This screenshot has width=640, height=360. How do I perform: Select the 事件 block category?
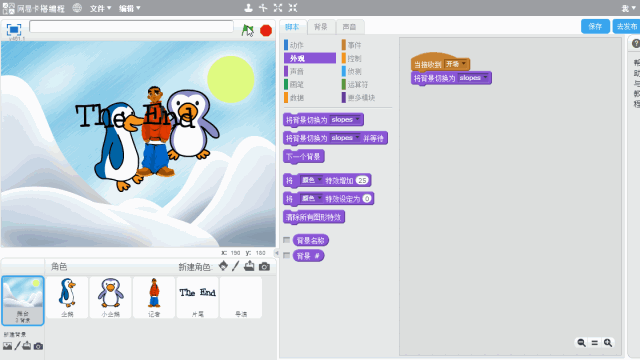point(367,45)
